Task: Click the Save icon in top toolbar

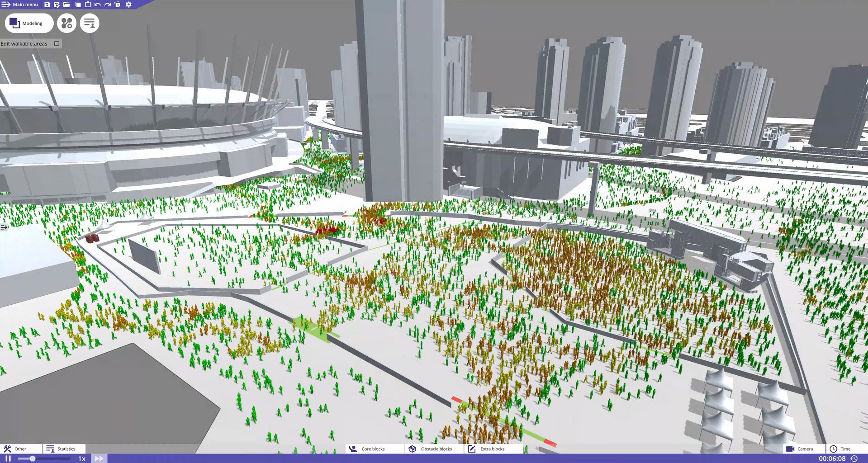Action: coord(47,5)
